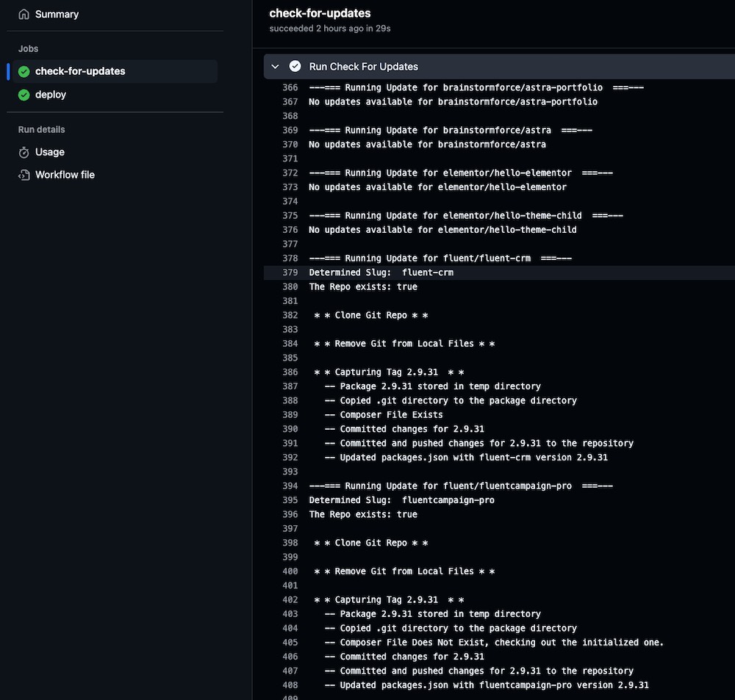Click "Committed and pushed changes" on line 407
The width and height of the screenshot is (735, 700).
479,671
